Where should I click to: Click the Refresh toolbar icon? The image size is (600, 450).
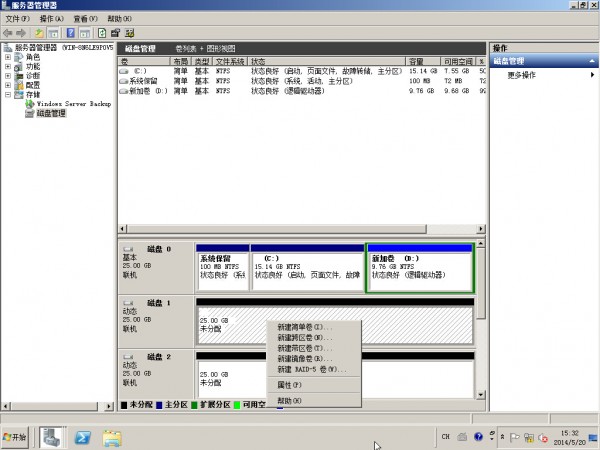click(x=102, y=33)
